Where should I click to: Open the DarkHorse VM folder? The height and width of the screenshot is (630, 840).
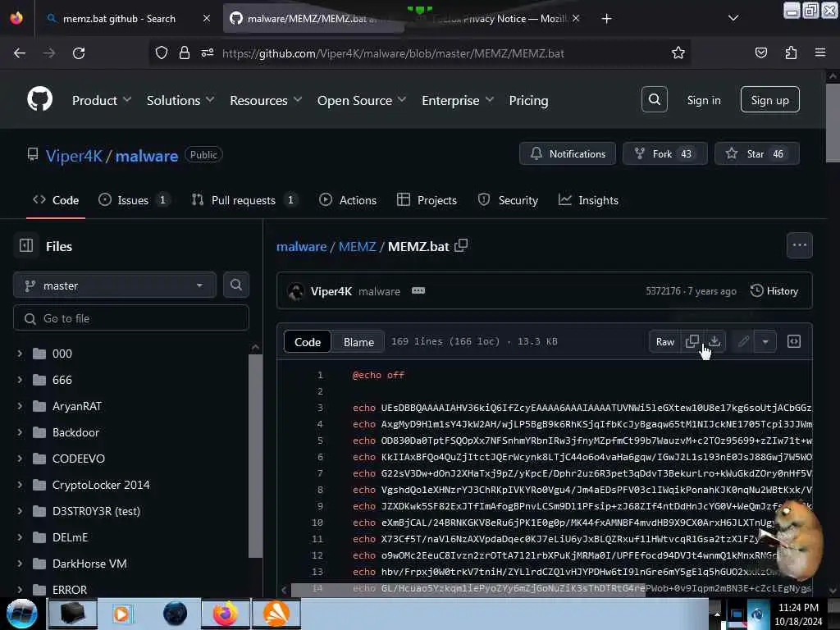click(89, 564)
